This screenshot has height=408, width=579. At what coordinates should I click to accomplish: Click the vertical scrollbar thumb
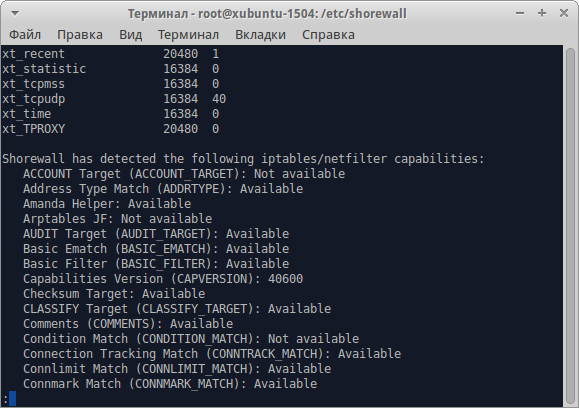point(570,226)
